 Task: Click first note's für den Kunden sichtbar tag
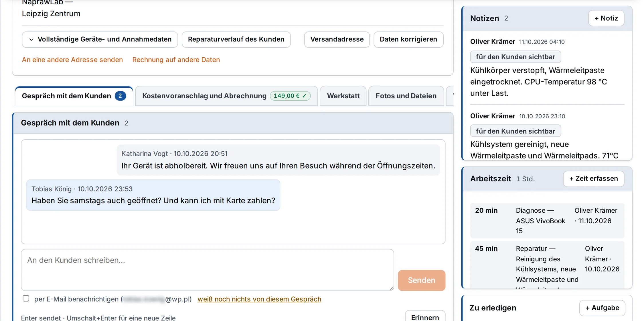click(x=515, y=57)
